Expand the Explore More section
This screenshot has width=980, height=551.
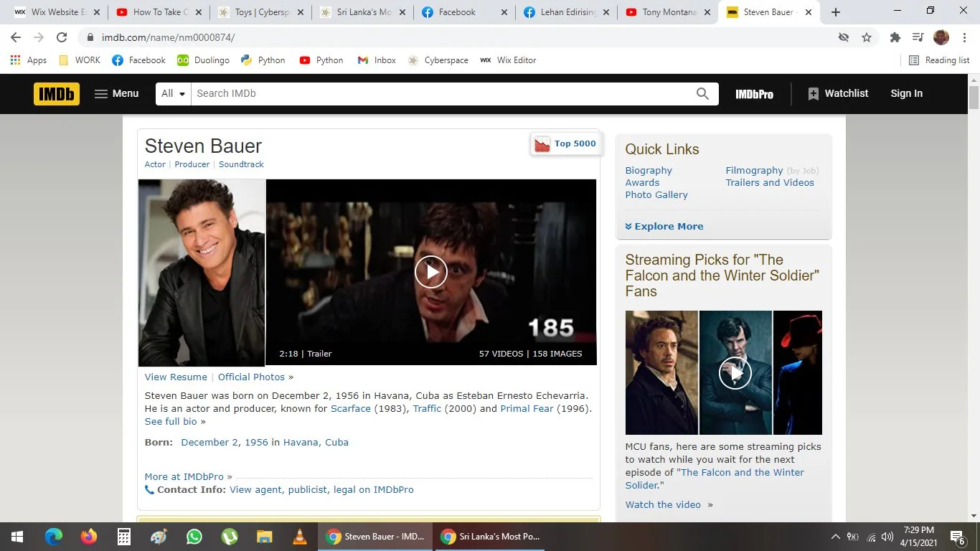pyautogui.click(x=664, y=226)
